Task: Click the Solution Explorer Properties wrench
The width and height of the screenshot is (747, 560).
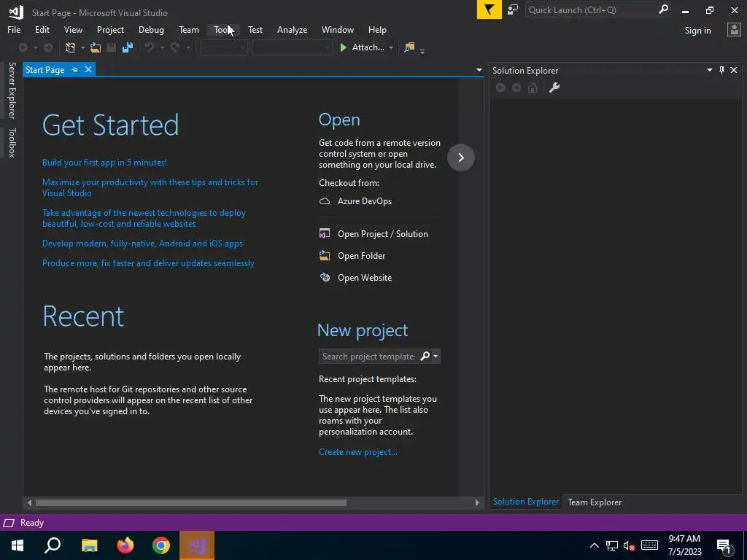Action: pyautogui.click(x=554, y=87)
